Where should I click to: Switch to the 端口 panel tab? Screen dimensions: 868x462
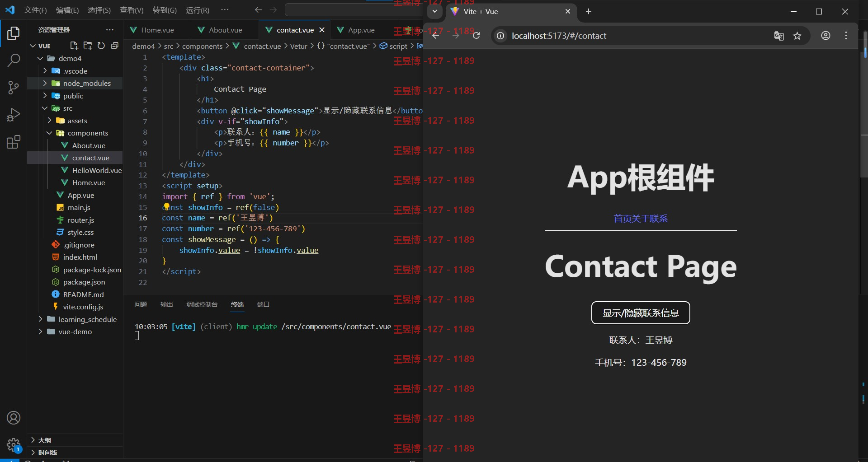coord(263,304)
